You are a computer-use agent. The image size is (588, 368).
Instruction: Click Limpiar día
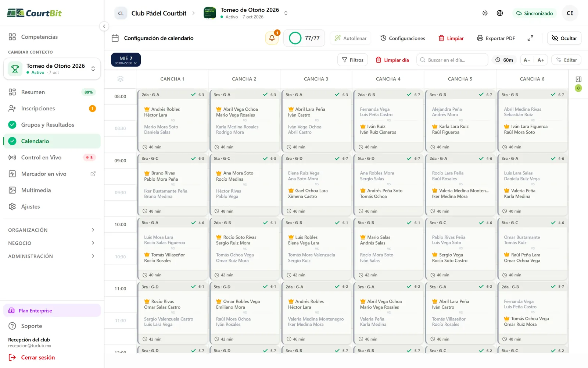pyautogui.click(x=392, y=60)
